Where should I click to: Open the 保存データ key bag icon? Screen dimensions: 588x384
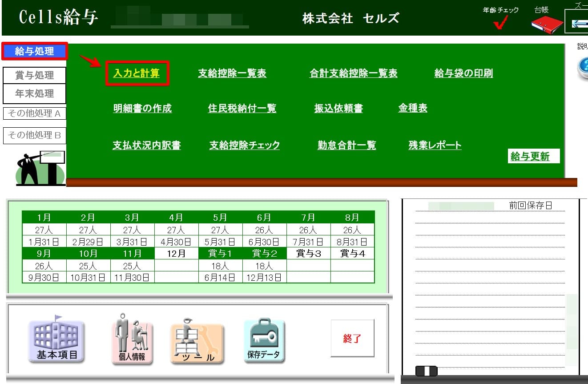point(264,341)
